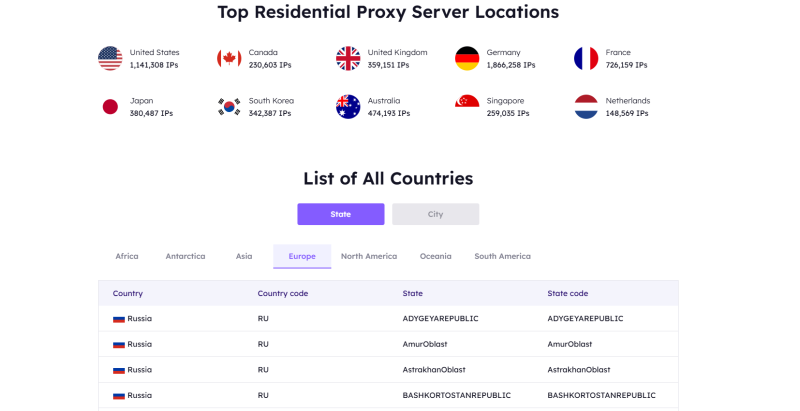Viewport: 800px width, 411px height.
Task: Select the Antarctica tab
Action: click(x=185, y=256)
